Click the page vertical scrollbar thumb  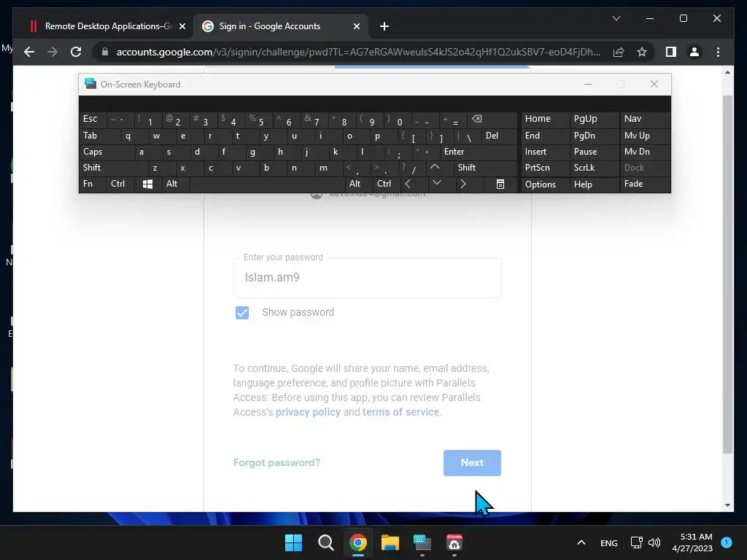[x=727, y=274]
